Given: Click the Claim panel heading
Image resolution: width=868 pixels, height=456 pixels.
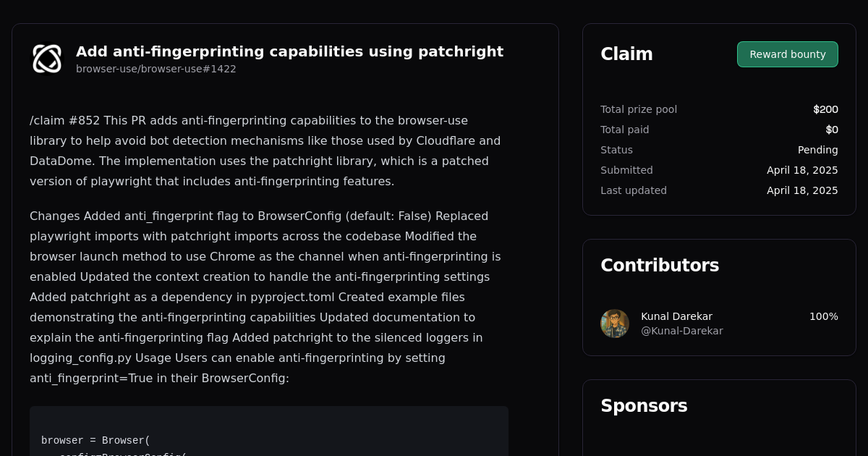Looking at the screenshot, I should click(626, 54).
